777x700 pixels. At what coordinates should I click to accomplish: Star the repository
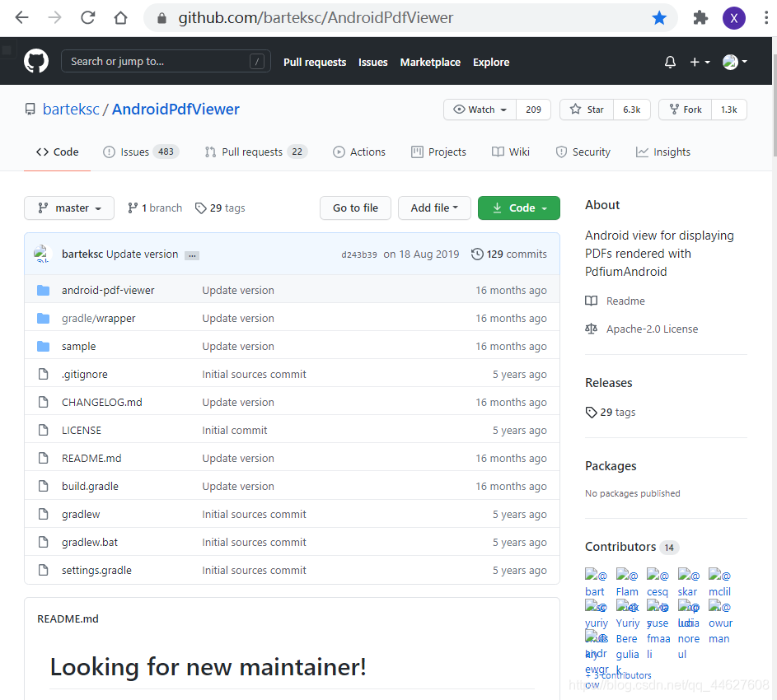(x=587, y=110)
